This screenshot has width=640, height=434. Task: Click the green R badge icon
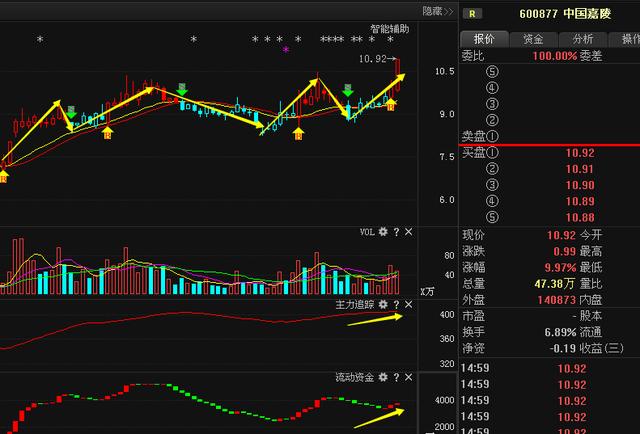472,14
